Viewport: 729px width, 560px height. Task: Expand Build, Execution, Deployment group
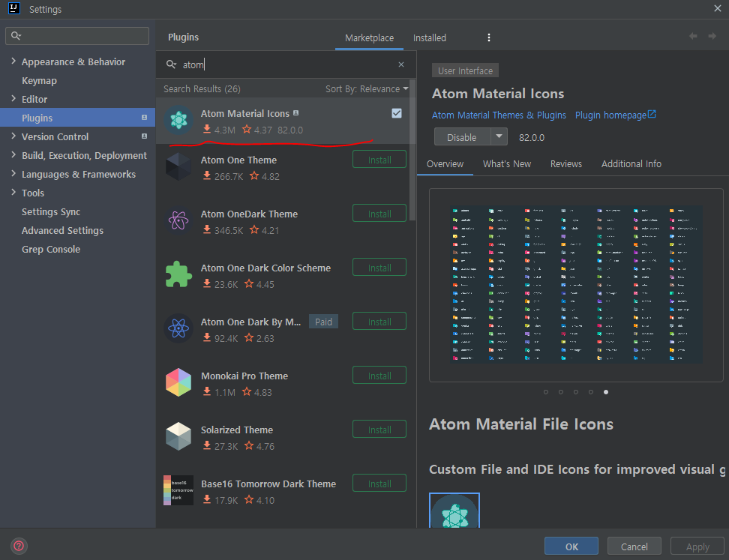pyautogui.click(x=13, y=154)
